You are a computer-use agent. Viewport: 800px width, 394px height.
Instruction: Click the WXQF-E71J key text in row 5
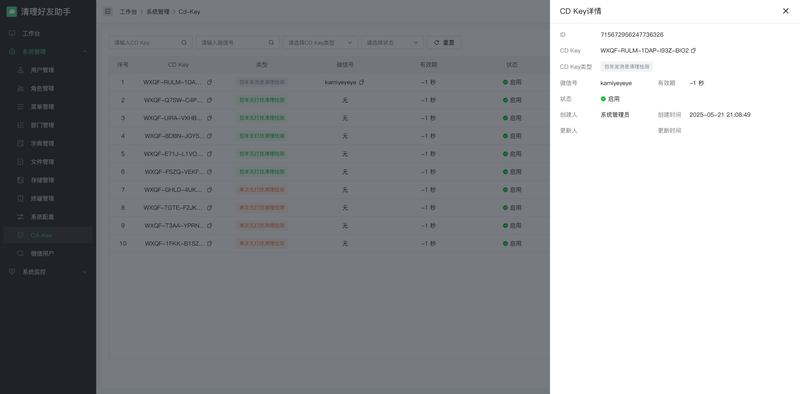[x=174, y=154]
